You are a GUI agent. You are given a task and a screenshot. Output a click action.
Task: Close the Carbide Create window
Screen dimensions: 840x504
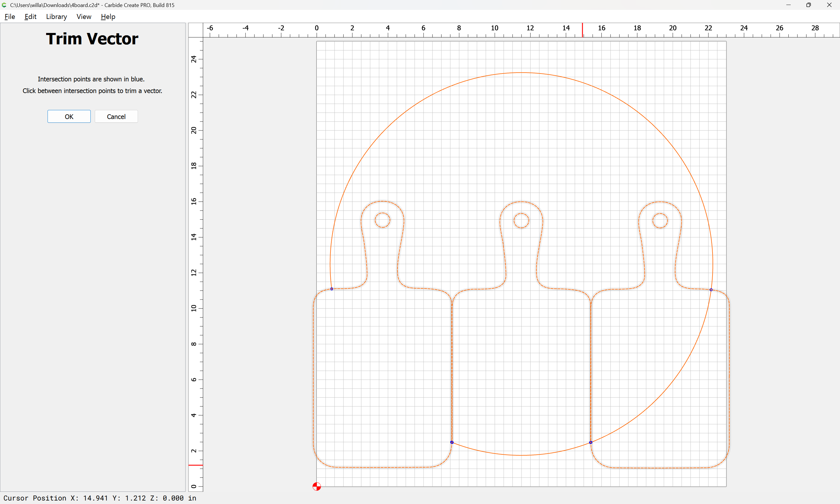829,5
